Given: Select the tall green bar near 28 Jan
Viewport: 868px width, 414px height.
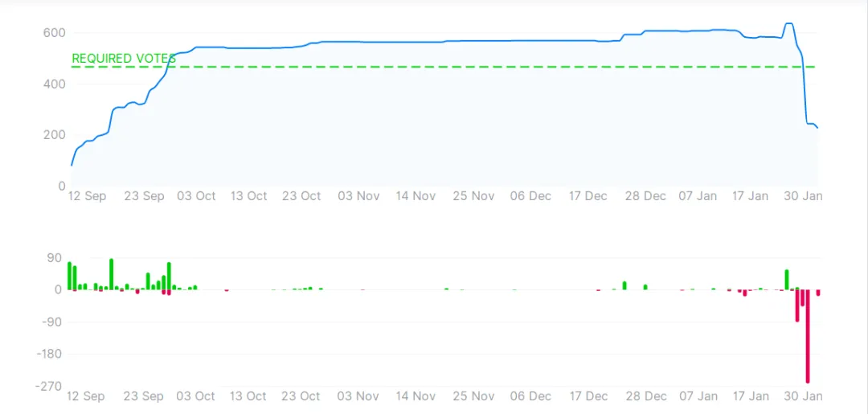Looking at the screenshot, I should point(787,280).
